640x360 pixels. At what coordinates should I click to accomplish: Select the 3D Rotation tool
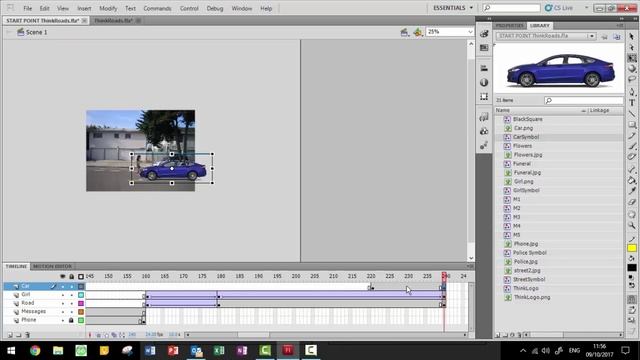point(632,69)
